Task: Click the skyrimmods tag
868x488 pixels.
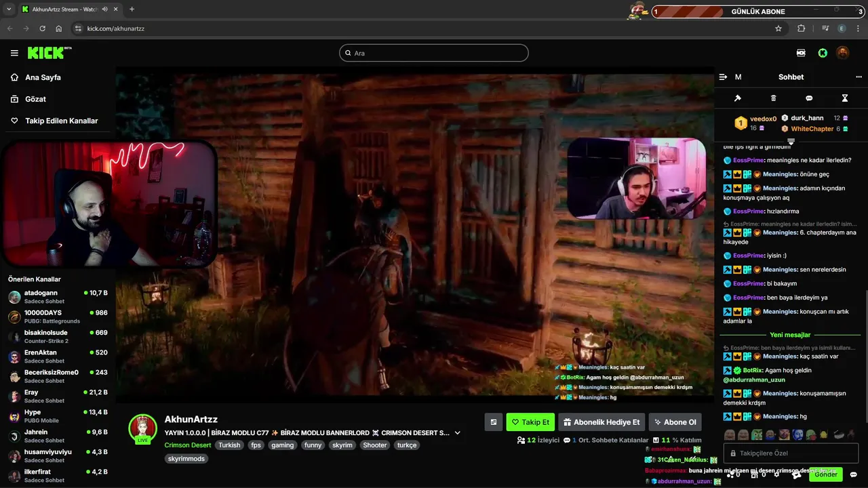Action: tap(186, 459)
